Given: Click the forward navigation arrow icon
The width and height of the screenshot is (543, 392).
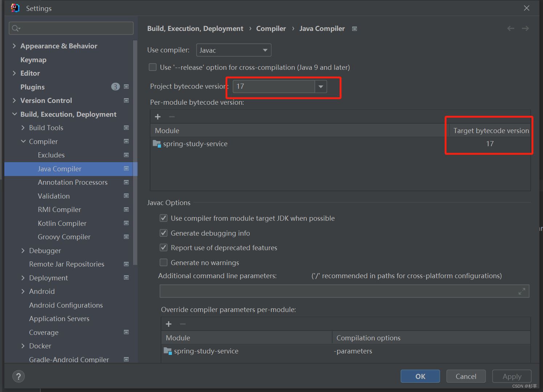Looking at the screenshot, I should coord(525,28).
